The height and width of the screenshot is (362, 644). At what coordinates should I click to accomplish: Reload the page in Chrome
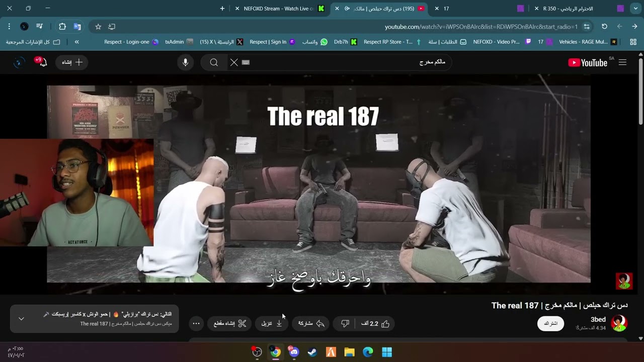(604, 27)
